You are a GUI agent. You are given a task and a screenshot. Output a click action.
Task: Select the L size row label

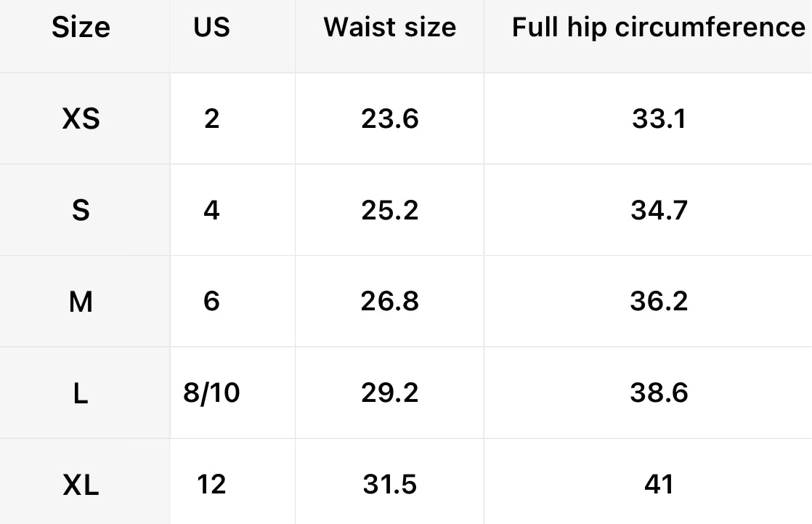click(81, 392)
